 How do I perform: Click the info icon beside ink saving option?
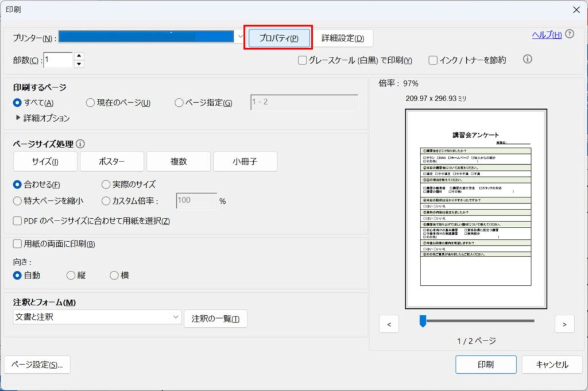pyautogui.click(x=527, y=59)
